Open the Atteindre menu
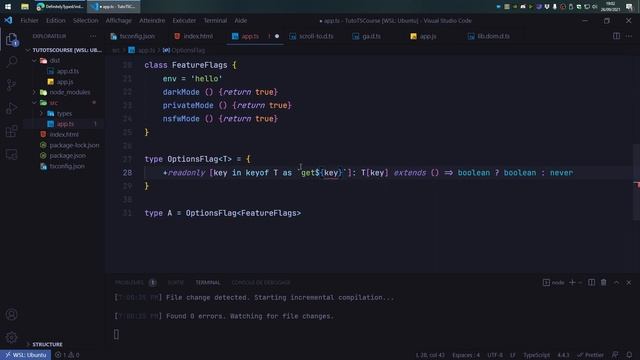640x360 pixels. 152,20
